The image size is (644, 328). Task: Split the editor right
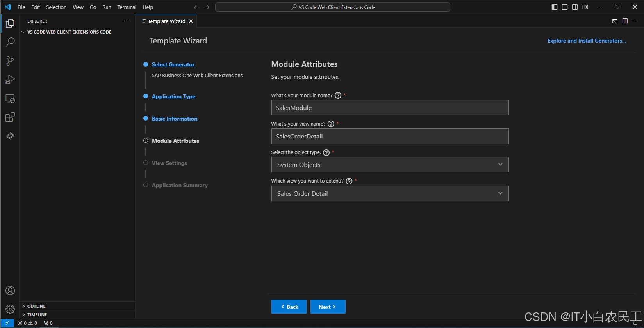(625, 21)
